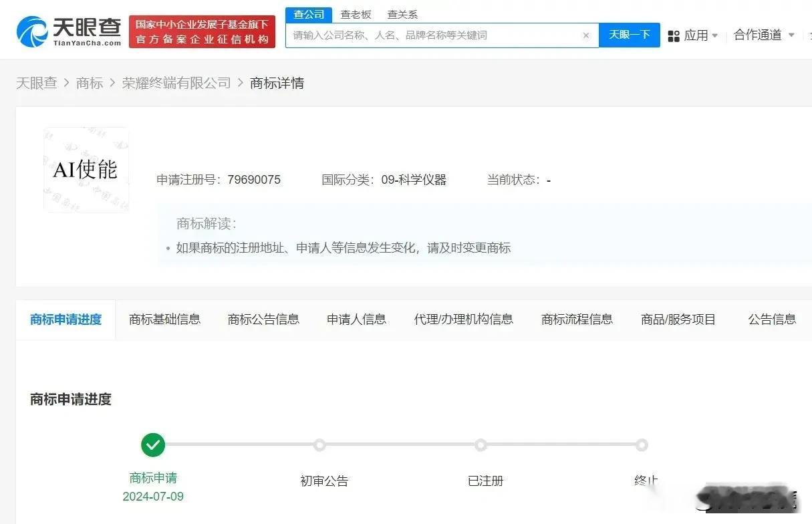Expand the 合作通道 dropdown arrow

click(x=792, y=35)
